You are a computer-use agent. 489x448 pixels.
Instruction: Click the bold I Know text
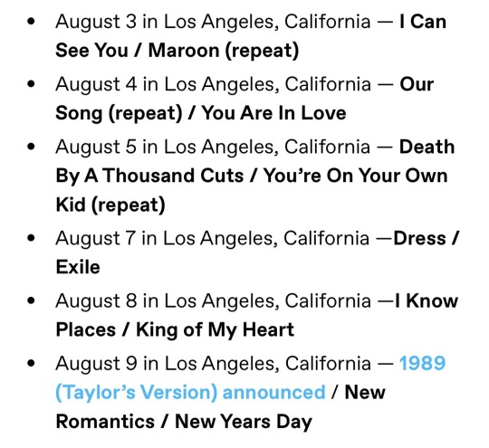(427, 300)
